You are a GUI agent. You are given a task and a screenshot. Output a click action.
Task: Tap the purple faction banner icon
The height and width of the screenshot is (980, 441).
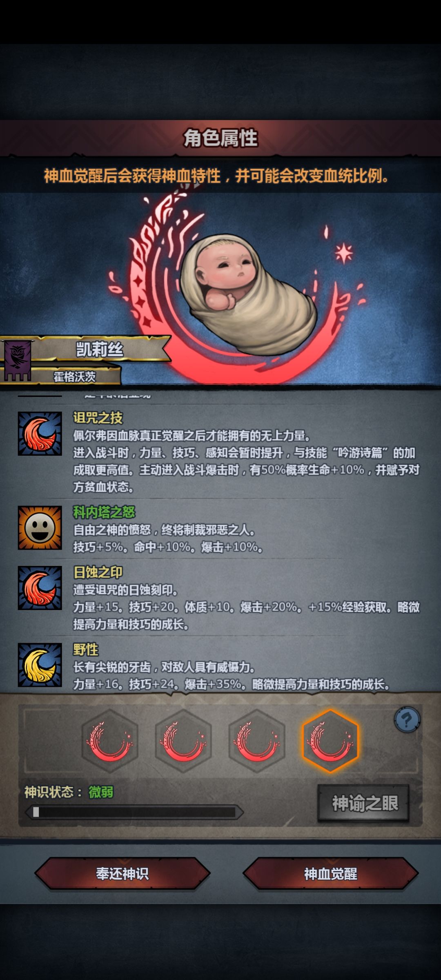coord(17,361)
